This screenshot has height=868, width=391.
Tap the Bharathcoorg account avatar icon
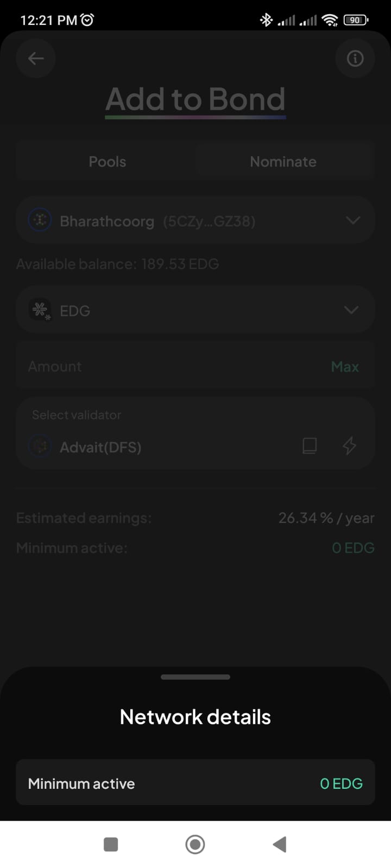[x=40, y=220]
